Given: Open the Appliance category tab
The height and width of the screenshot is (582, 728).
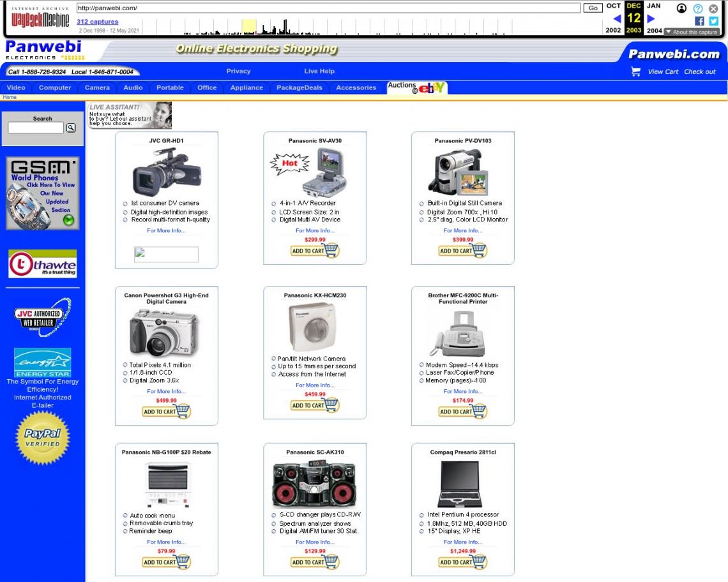Looking at the screenshot, I should click(x=246, y=87).
